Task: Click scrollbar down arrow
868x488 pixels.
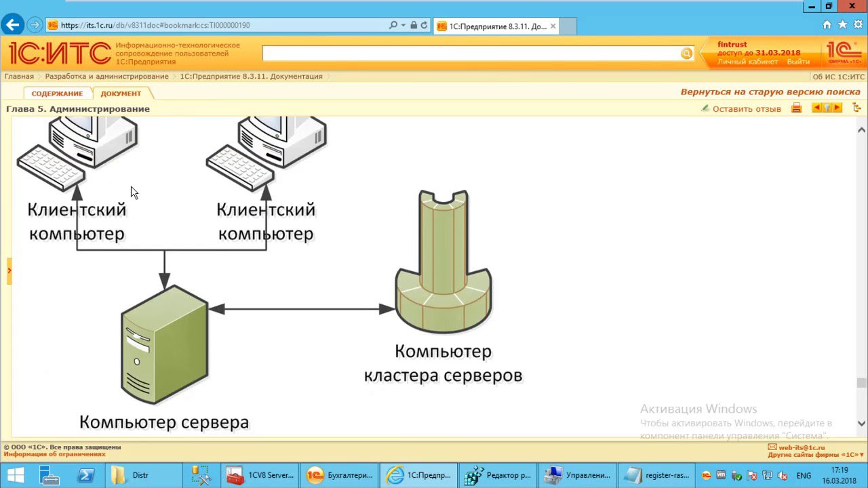Action: (861, 424)
